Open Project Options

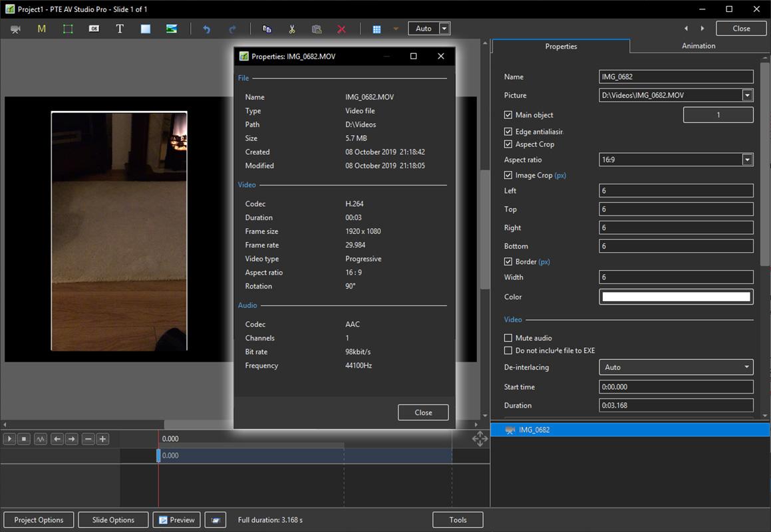tap(39, 520)
